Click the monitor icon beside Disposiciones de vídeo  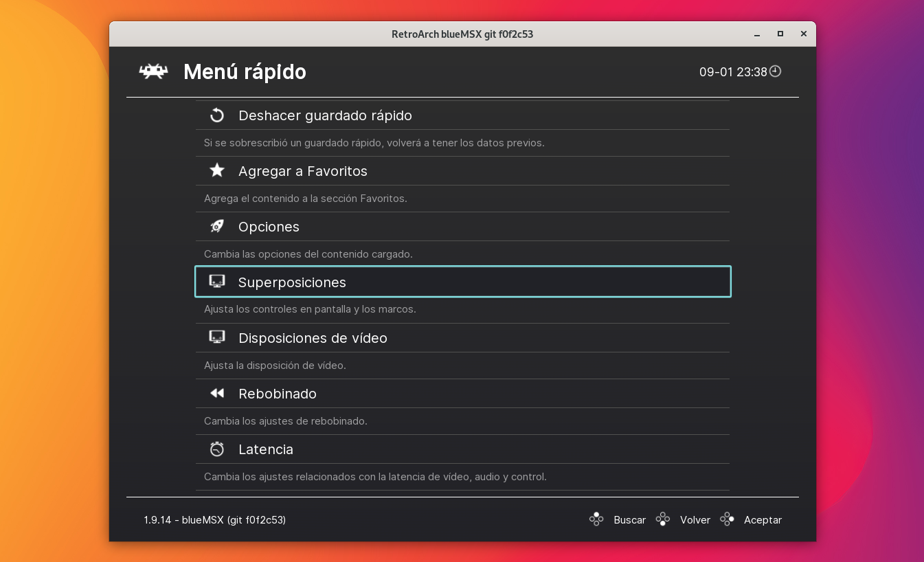tap(217, 337)
